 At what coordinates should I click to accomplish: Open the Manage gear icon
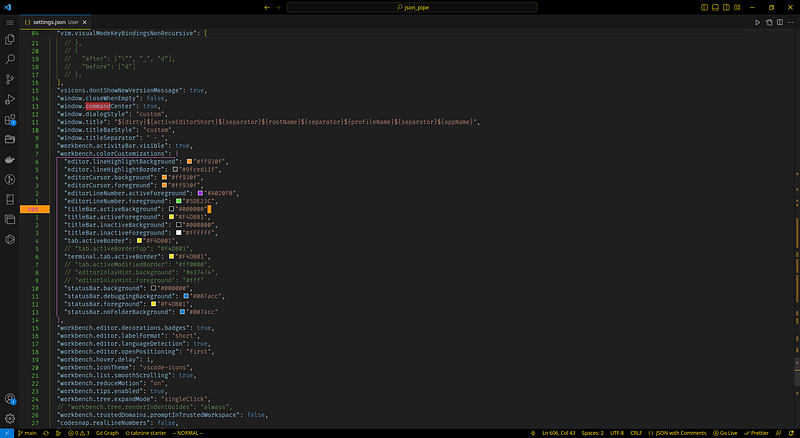click(x=10, y=419)
